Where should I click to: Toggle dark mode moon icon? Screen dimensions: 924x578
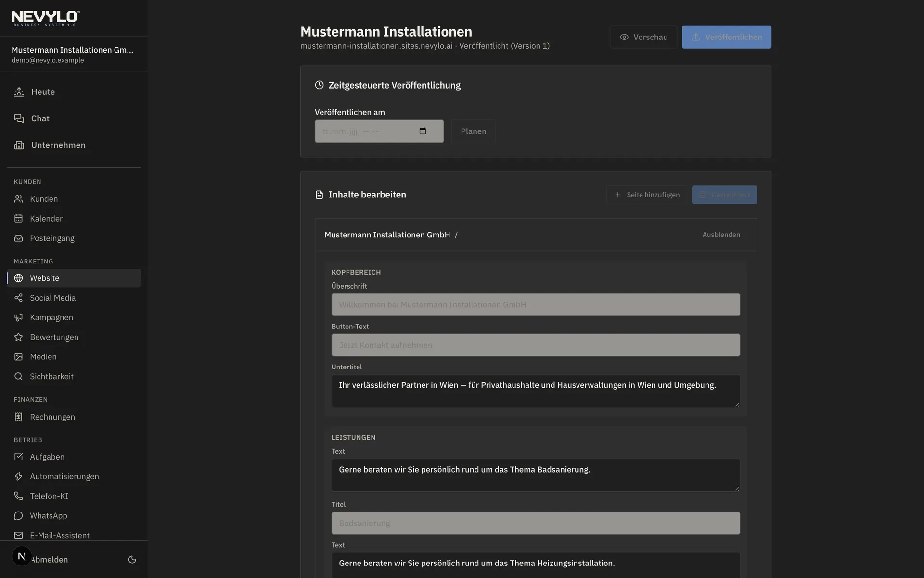(132, 560)
